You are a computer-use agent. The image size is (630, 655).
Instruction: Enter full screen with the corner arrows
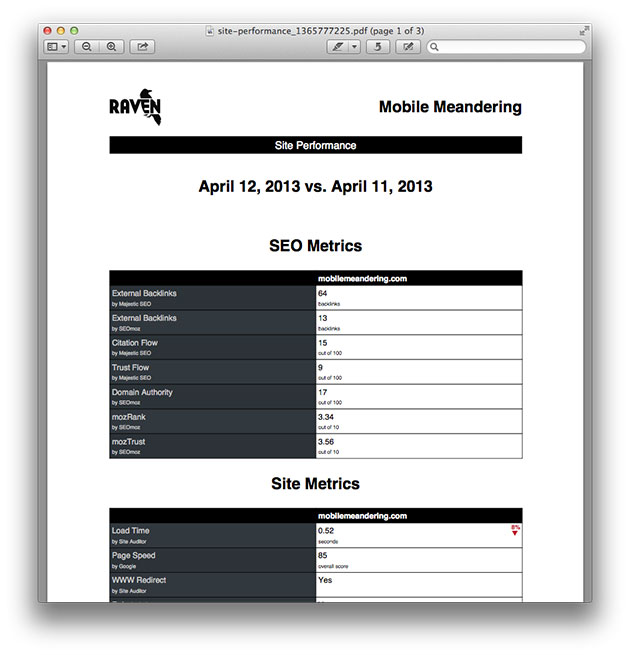click(x=584, y=30)
